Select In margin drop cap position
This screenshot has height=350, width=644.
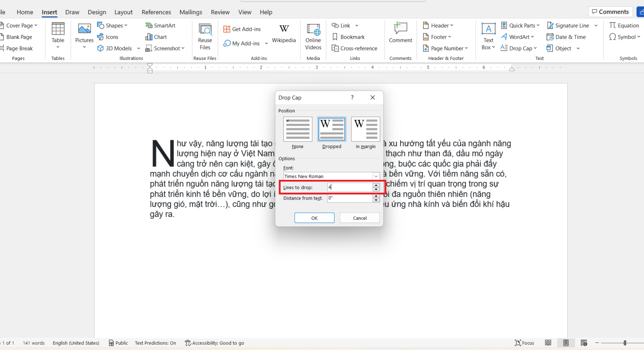pyautogui.click(x=365, y=133)
